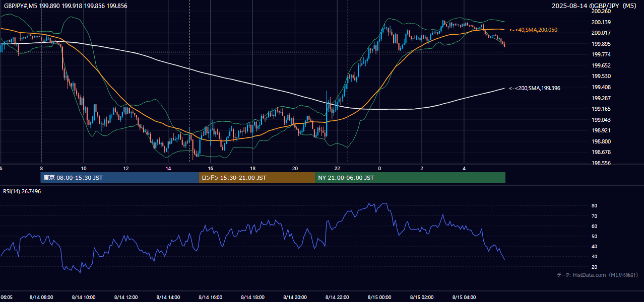Click the 8/15 04:00 bottom time label
This screenshot has height=302, width=644.
[465, 297]
